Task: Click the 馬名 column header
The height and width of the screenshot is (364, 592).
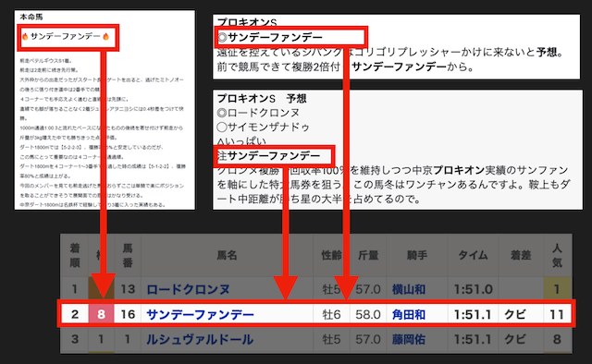Action: 227,255
